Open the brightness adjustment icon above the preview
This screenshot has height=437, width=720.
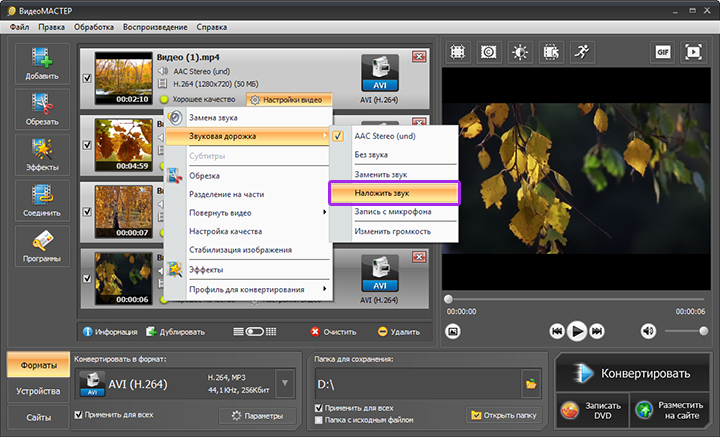pos(520,51)
